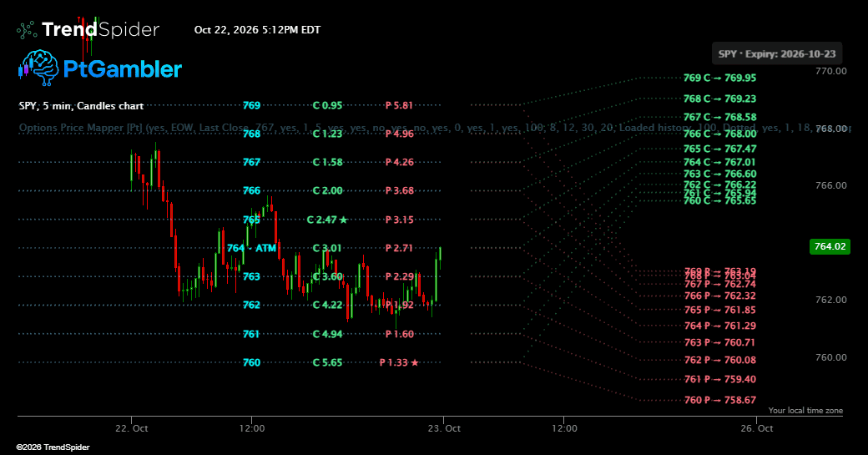Click strike label 767
Screen dimensions: 868x455
pyautogui.click(x=251, y=162)
